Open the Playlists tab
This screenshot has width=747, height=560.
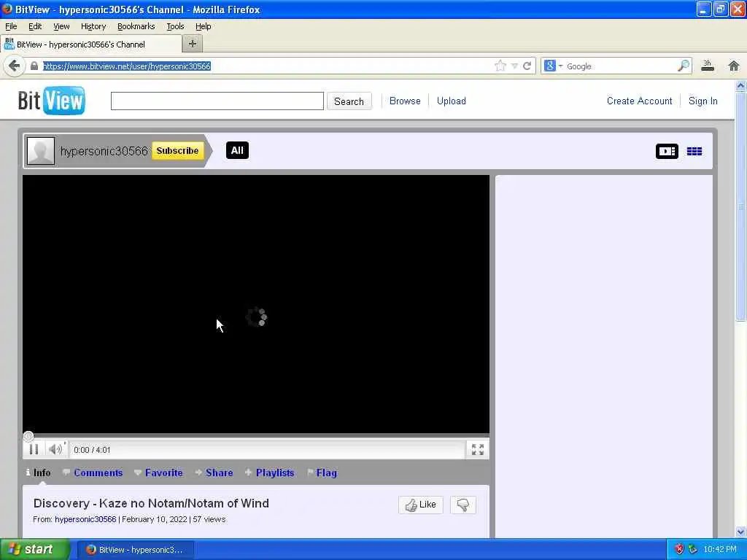(x=270, y=472)
